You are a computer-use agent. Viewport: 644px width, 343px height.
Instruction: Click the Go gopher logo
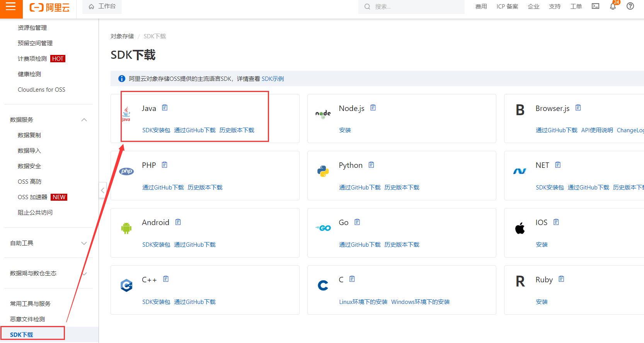coord(323,228)
